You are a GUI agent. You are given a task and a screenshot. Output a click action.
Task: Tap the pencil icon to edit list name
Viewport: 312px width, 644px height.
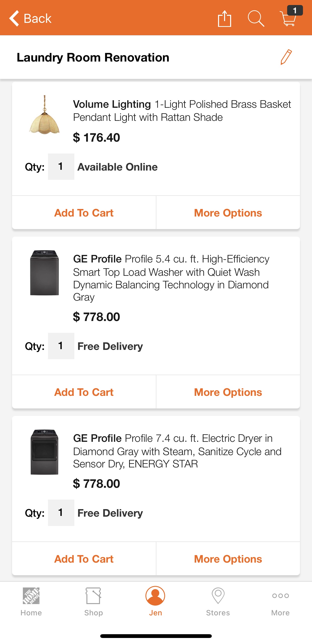[x=286, y=57]
